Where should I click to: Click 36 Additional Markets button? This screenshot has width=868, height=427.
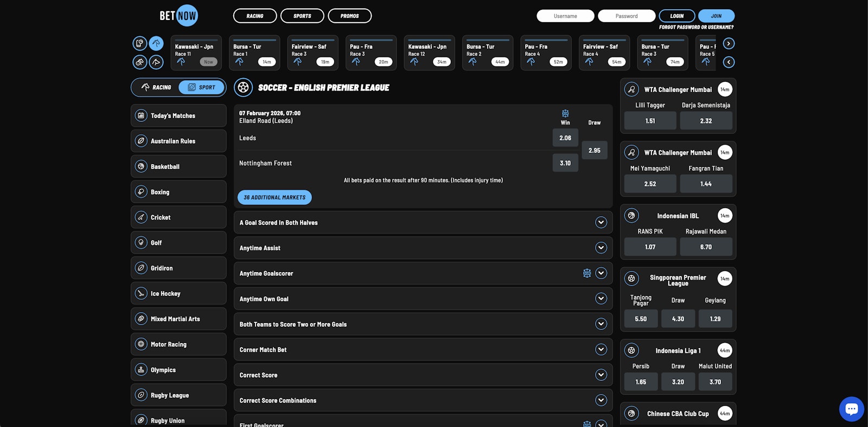(275, 197)
